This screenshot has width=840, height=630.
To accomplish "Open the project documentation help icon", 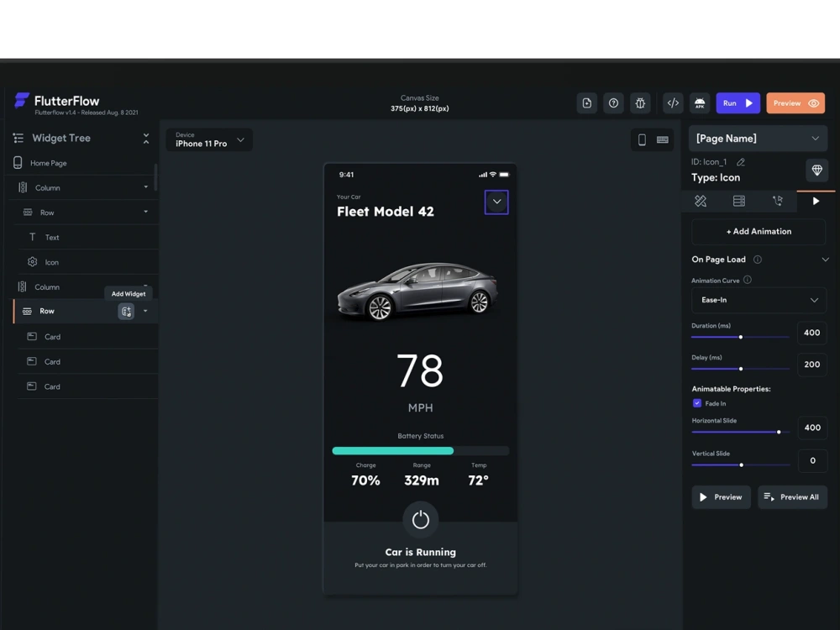I will click(x=614, y=103).
